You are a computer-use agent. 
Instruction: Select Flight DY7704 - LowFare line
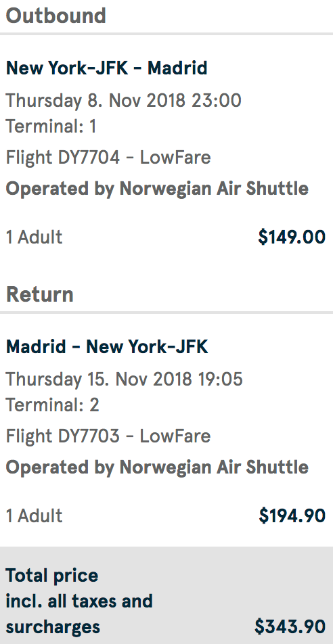click(108, 158)
